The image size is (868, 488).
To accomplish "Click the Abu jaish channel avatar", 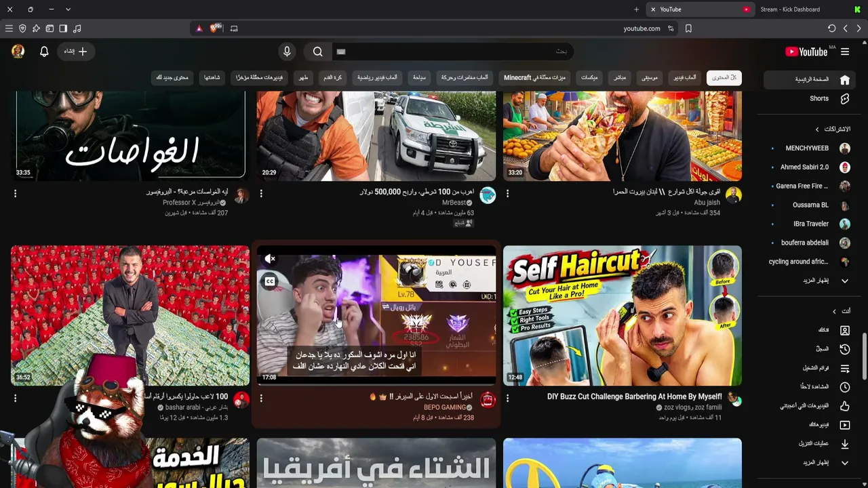I will coord(734,196).
